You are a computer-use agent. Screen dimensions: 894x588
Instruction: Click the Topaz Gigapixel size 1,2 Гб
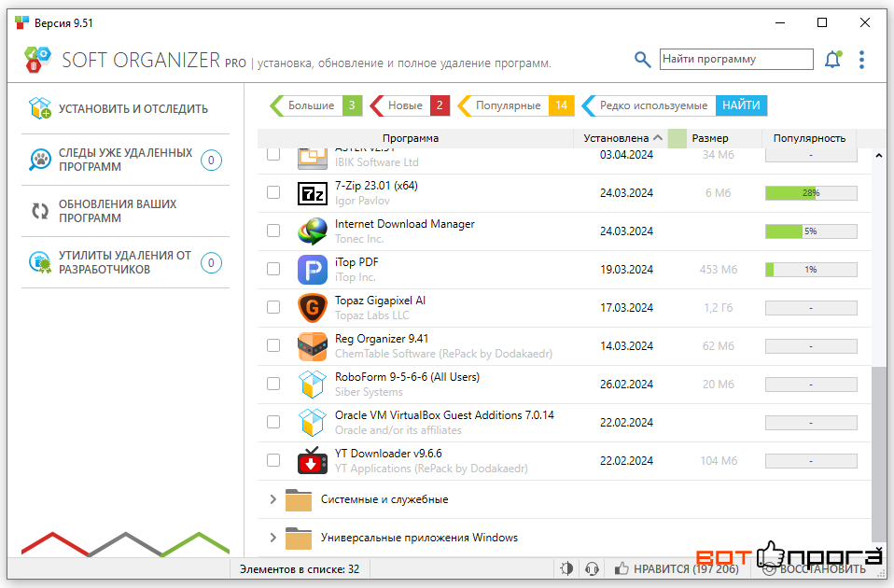(719, 308)
